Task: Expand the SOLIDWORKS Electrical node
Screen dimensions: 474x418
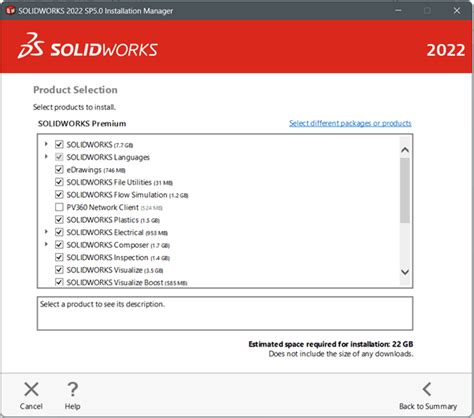Action: tap(46, 232)
